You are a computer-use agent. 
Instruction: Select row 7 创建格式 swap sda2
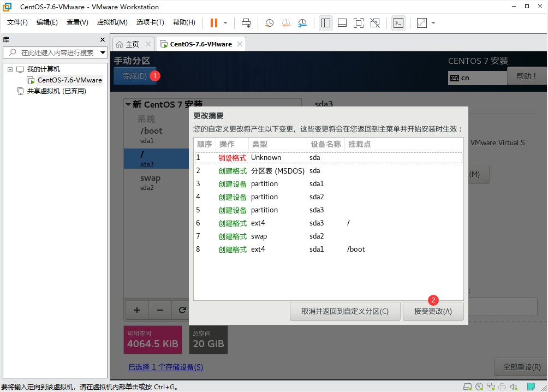point(329,236)
